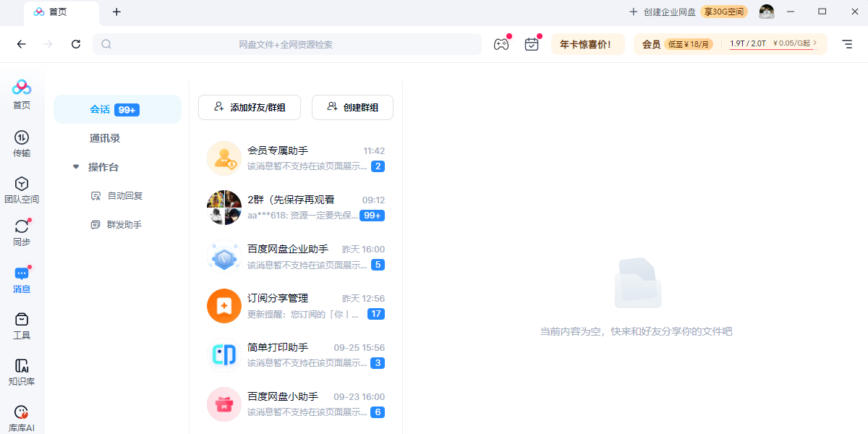
Task: Click the 享30G空间 badge
Action: pyautogui.click(x=724, y=12)
